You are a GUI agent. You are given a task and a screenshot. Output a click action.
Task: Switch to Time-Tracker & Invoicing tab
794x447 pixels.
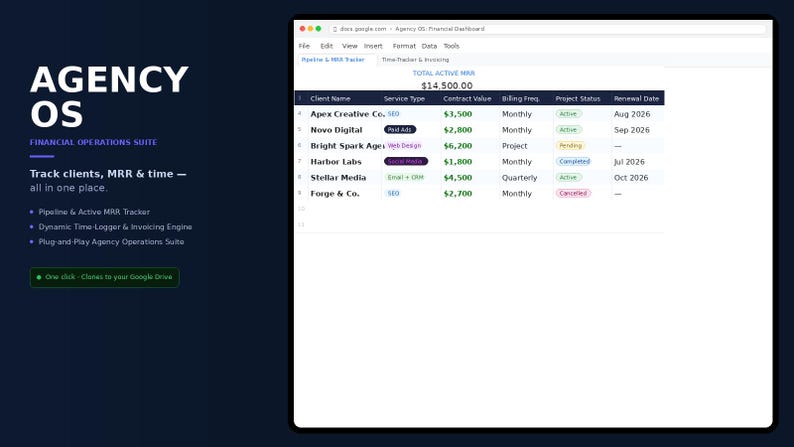coord(415,60)
